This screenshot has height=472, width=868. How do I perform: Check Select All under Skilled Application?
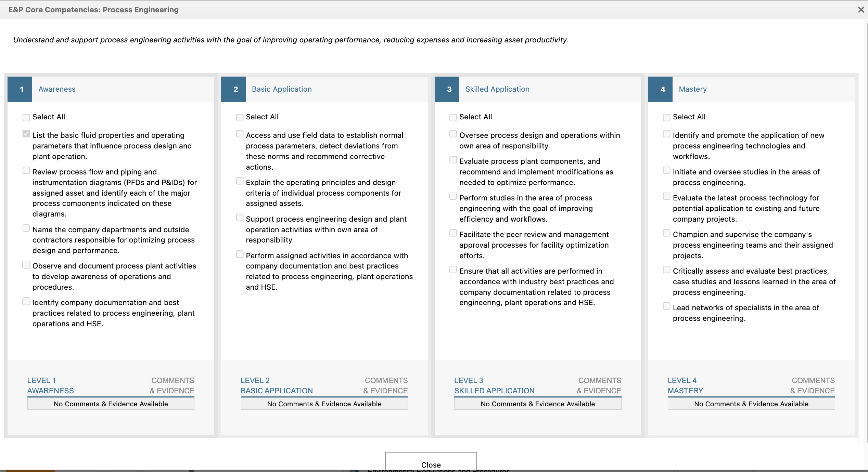pos(453,117)
